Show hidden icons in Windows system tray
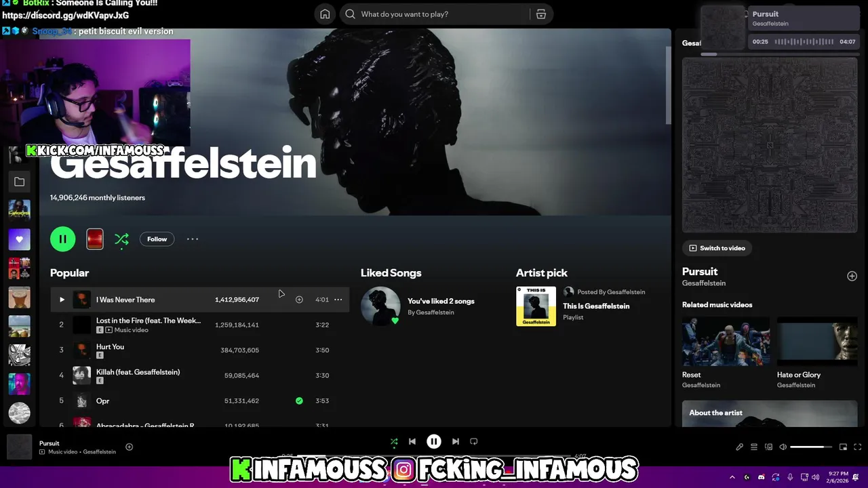Viewport: 868px width, 488px height. [732, 477]
